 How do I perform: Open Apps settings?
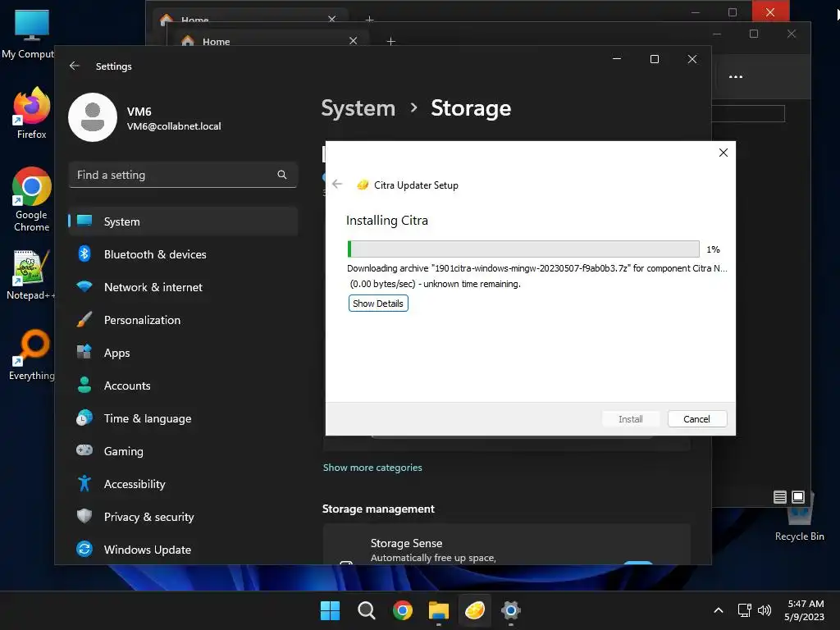coord(183,353)
